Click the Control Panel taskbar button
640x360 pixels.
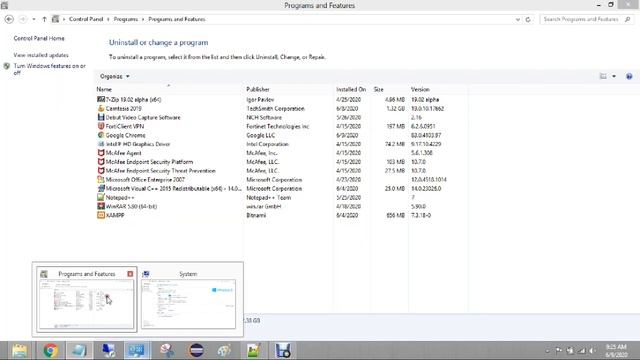coord(137,351)
